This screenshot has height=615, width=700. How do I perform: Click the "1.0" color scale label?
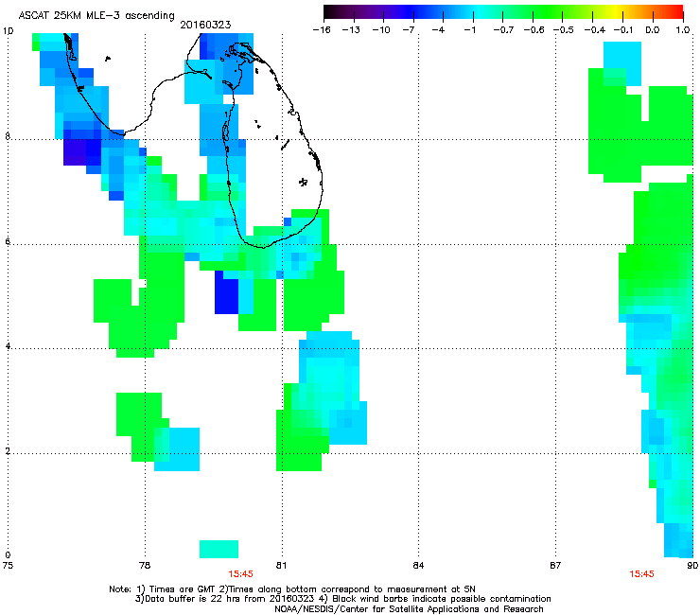(683, 30)
